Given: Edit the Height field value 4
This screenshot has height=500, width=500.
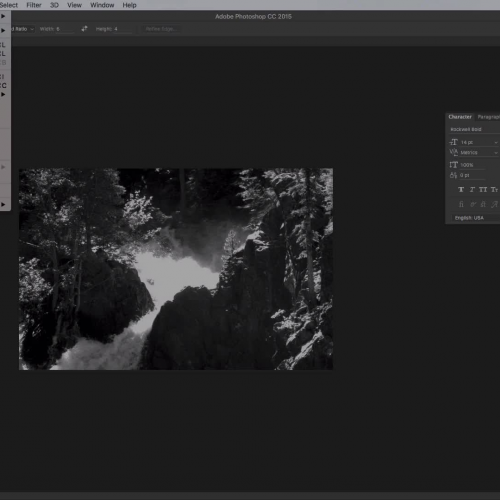Looking at the screenshot, I should tap(123, 29).
